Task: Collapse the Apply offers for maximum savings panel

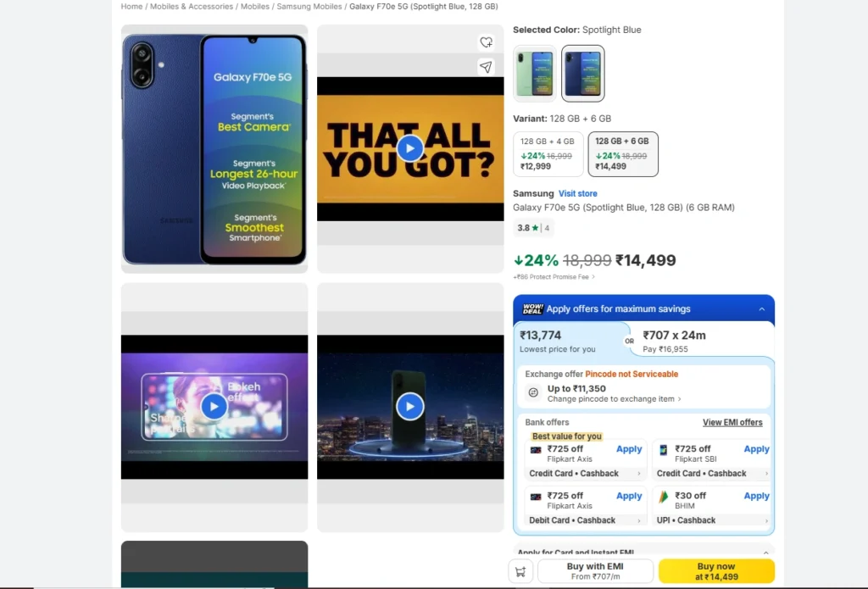Action: click(x=762, y=308)
